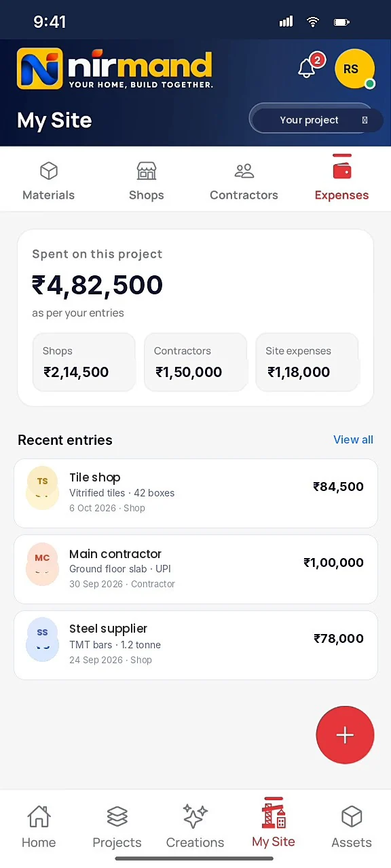Open the Contractors tab

[244, 181]
